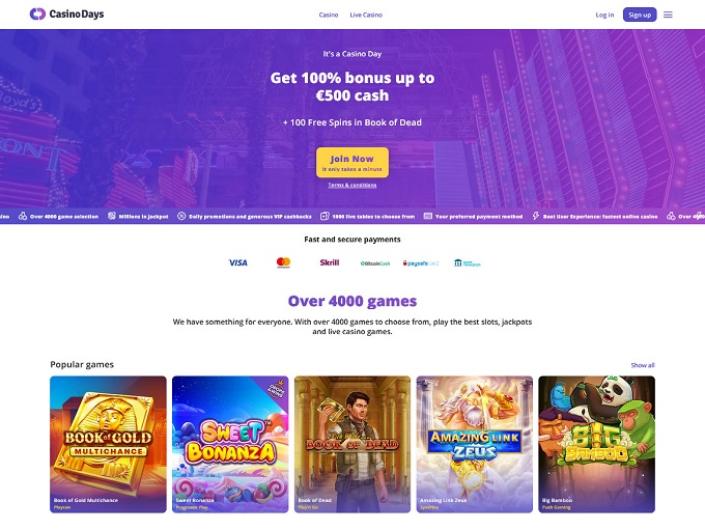The width and height of the screenshot is (705, 530).
Task: Open the Sweet Bonanza game thumbnail
Action: (230, 444)
